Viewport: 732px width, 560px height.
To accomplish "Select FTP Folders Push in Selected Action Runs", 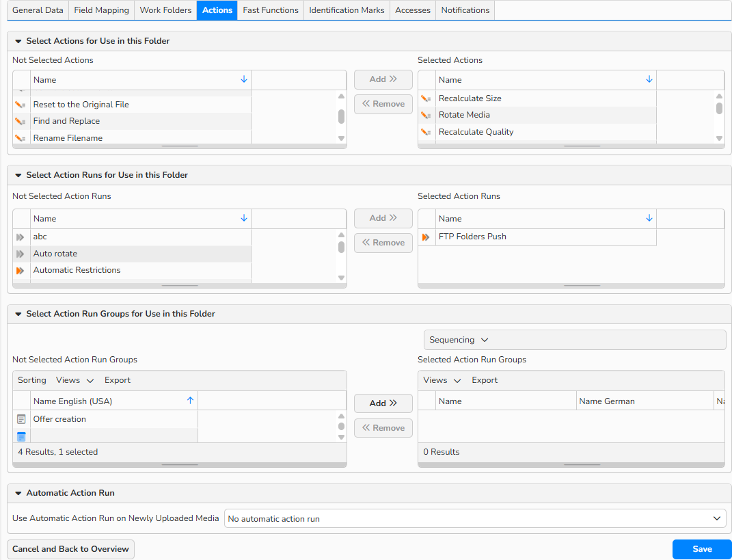I will pyautogui.click(x=537, y=237).
